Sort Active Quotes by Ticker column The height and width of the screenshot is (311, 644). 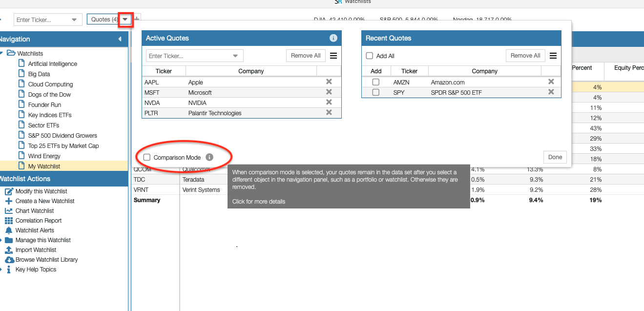[x=164, y=71]
